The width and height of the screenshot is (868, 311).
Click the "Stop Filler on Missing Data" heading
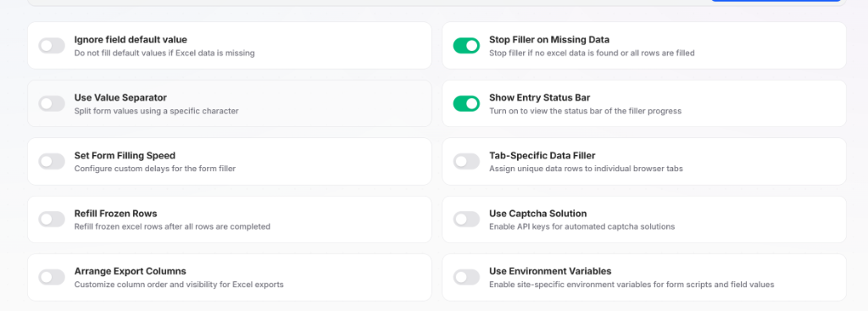[549, 40]
